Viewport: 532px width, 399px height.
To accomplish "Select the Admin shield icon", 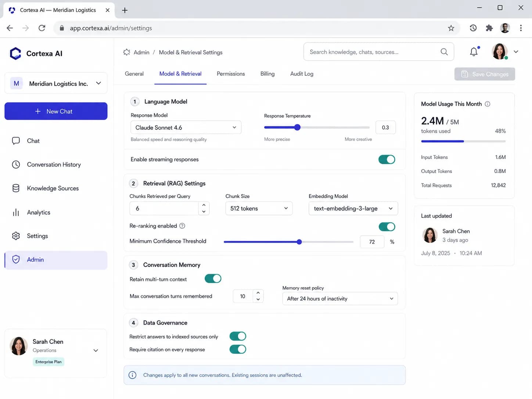I will pos(16,259).
